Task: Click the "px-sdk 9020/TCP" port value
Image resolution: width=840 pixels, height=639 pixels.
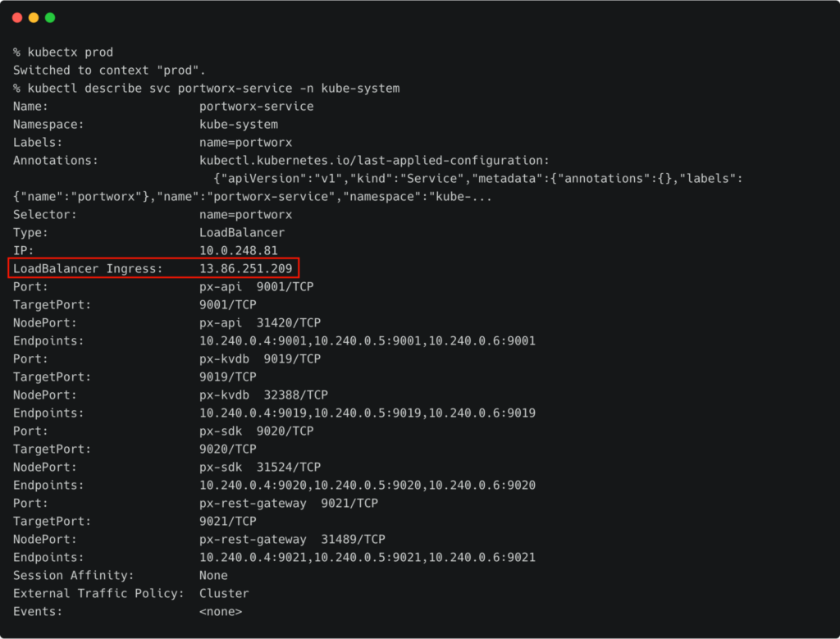Action: click(256, 431)
